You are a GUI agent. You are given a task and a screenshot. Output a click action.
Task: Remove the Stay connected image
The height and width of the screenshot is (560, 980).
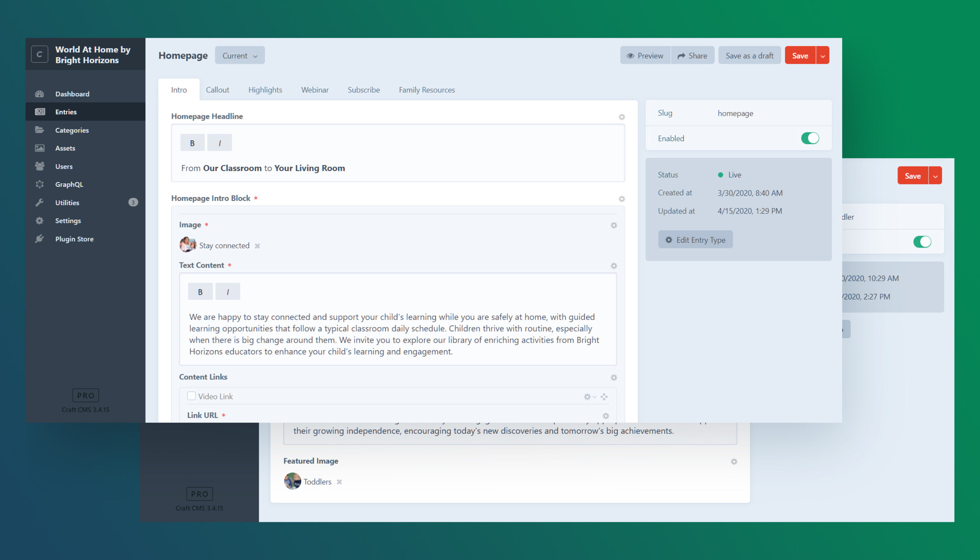(x=257, y=246)
